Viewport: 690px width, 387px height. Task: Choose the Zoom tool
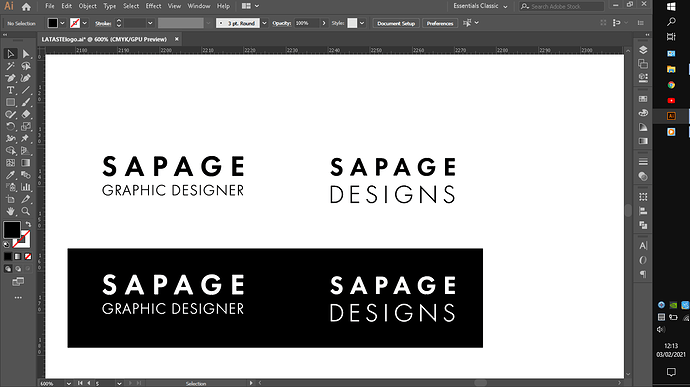click(x=26, y=211)
